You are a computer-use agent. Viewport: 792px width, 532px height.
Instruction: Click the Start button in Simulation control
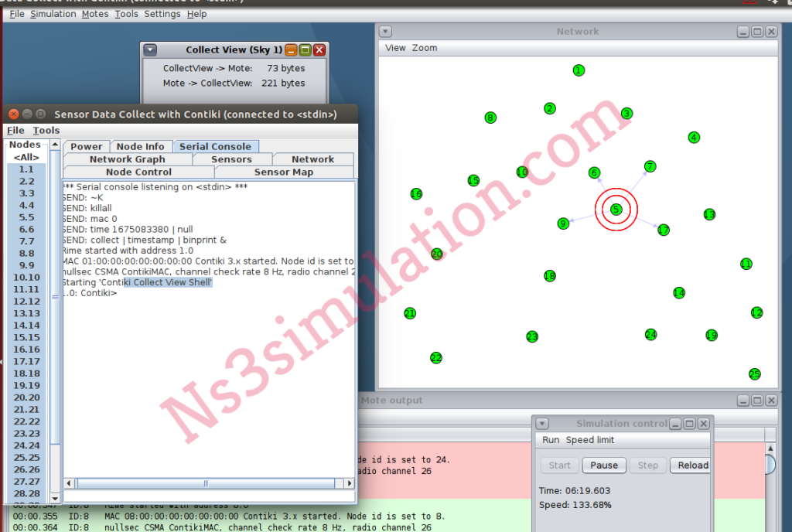(560, 465)
